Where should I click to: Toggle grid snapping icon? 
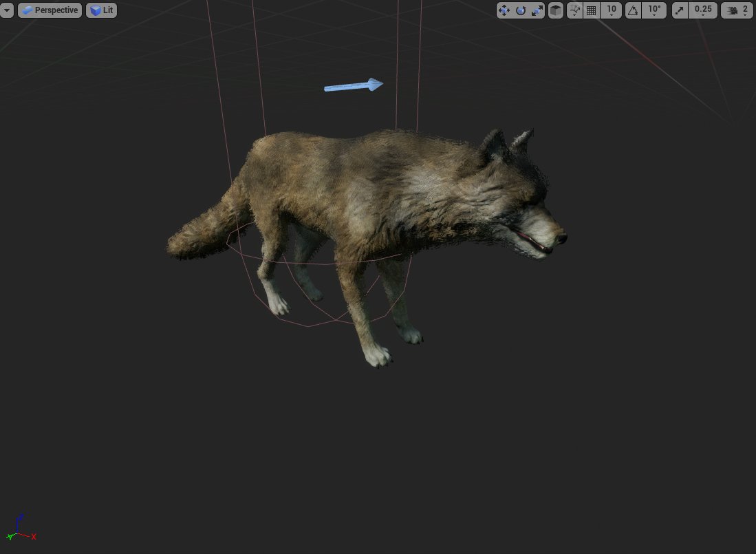click(591, 10)
